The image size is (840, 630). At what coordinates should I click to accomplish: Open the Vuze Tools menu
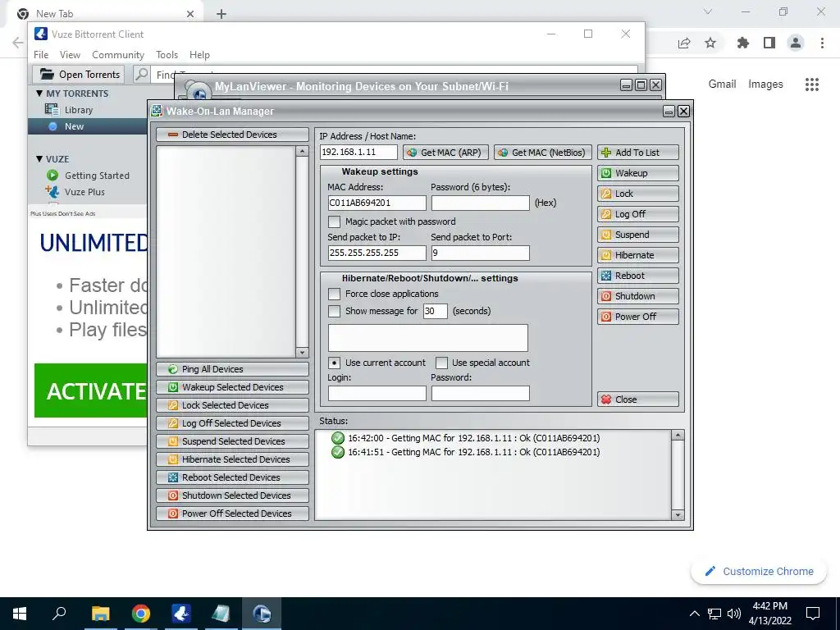pos(167,55)
